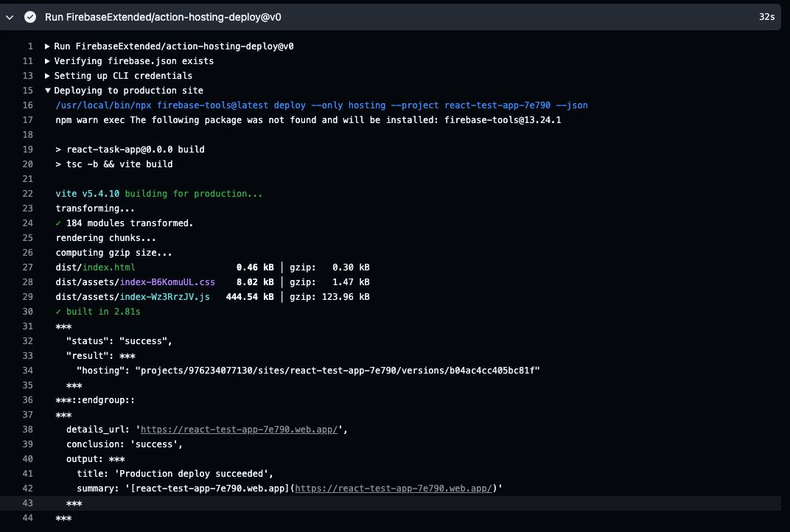
Task: Click the npm warn exec firebase-tools@13.24.1 line
Action: tap(308, 120)
